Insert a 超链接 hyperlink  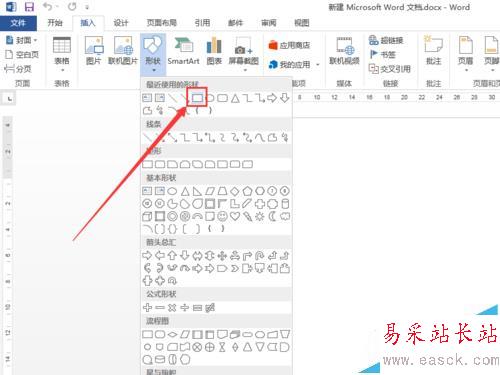[x=386, y=40]
